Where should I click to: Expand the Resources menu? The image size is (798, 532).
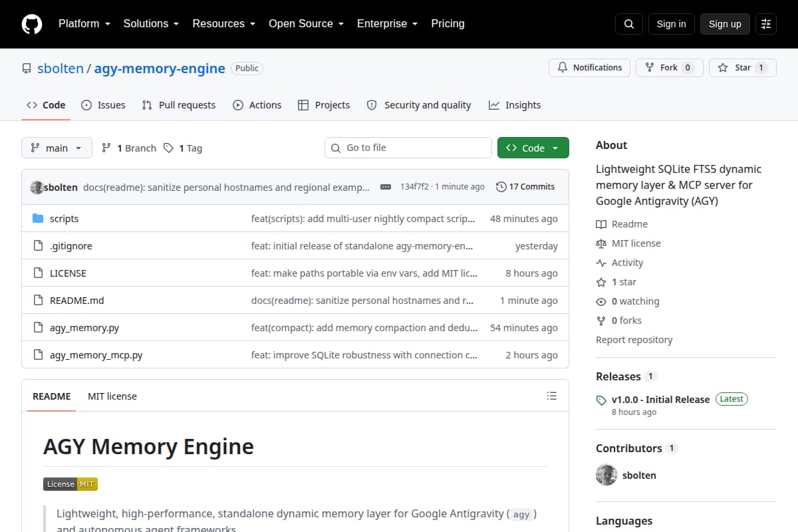(x=224, y=24)
